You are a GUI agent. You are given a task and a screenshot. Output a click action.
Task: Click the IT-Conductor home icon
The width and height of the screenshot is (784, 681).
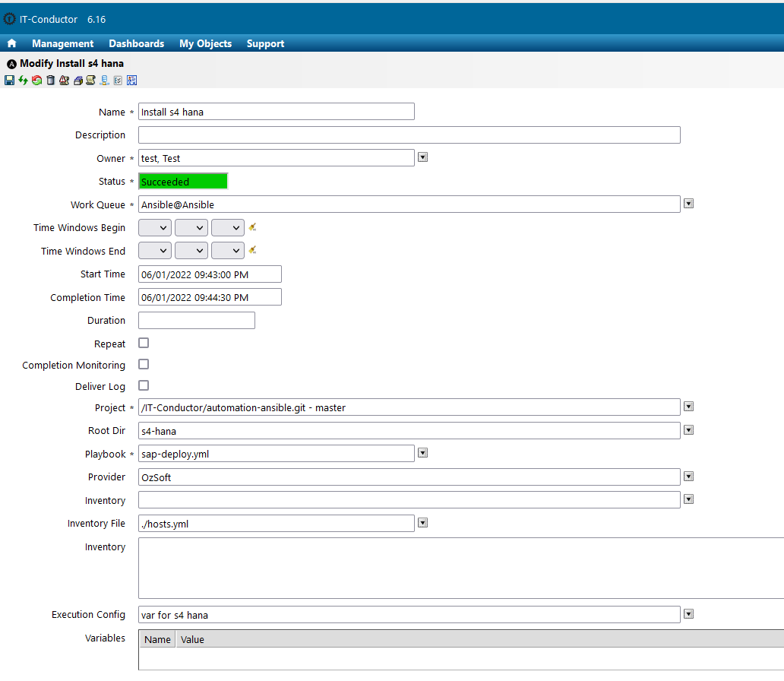11,43
